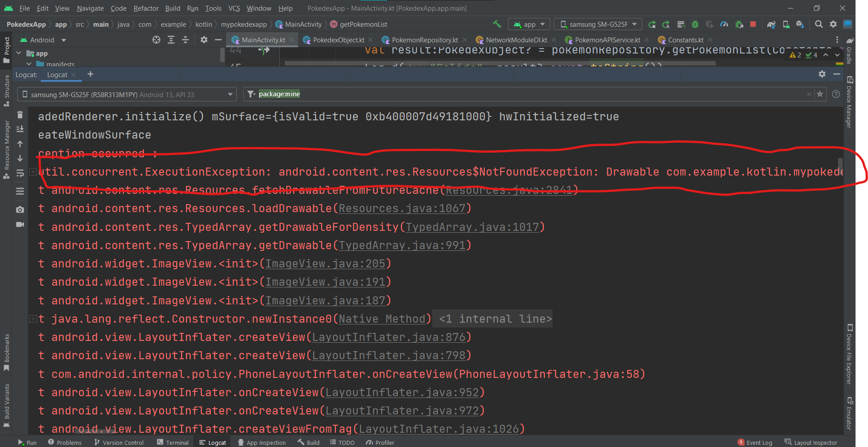Take a screenshot using the camera icon
Screen dimensions: 868x447
[x=20, y=209]
